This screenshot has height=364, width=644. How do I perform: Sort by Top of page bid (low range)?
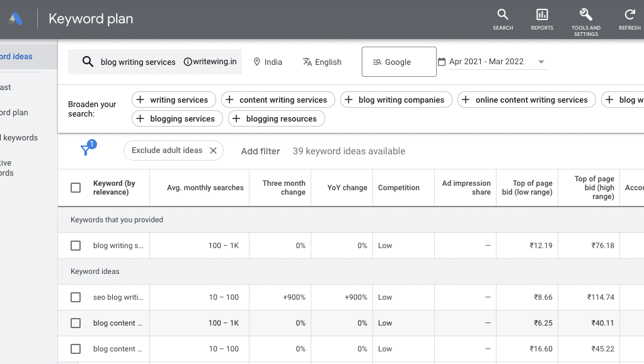(527, 188)
